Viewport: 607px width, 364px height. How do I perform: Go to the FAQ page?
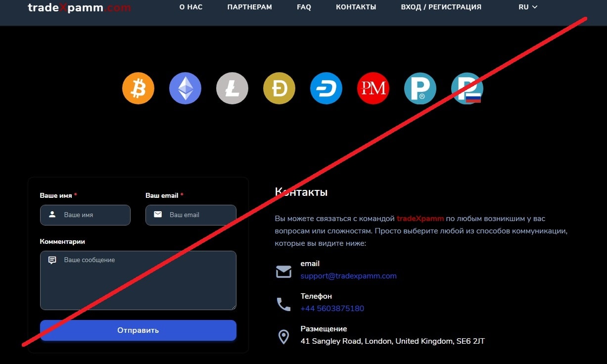click(x=304, y=7)
